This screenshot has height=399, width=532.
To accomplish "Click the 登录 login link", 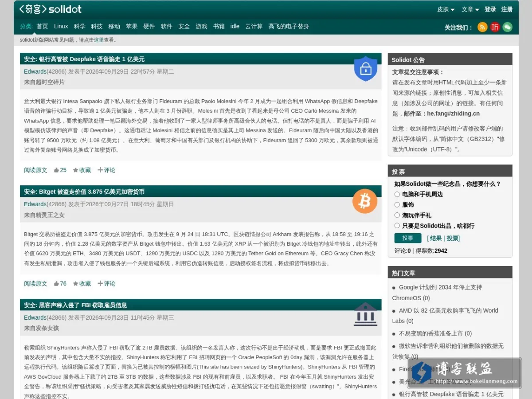I will 490,9.
